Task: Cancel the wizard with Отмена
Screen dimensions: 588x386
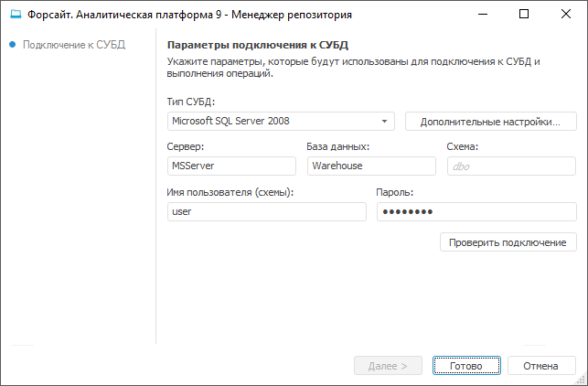Action: pyautogui.click(x=540, y=366)
